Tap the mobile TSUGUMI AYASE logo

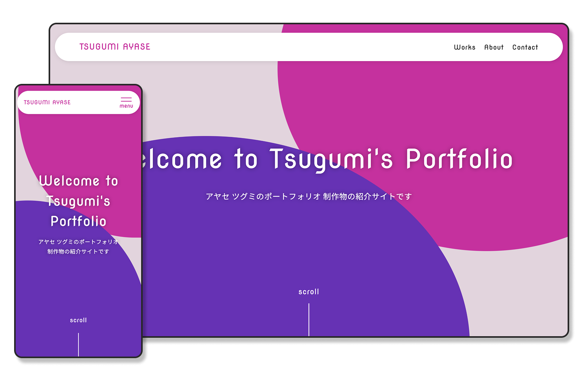click(x=47, y=102)
